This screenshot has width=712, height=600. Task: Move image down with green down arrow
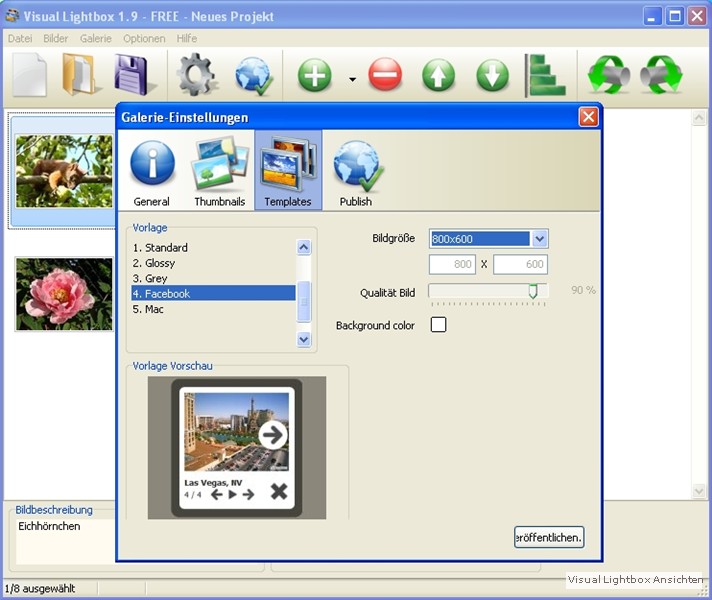(492, 75)
